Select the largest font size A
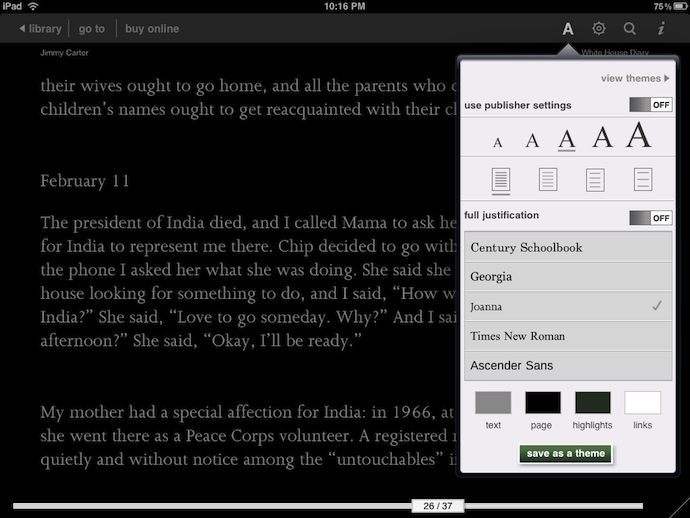Screen dimensions: 690x518 [639, 135]
